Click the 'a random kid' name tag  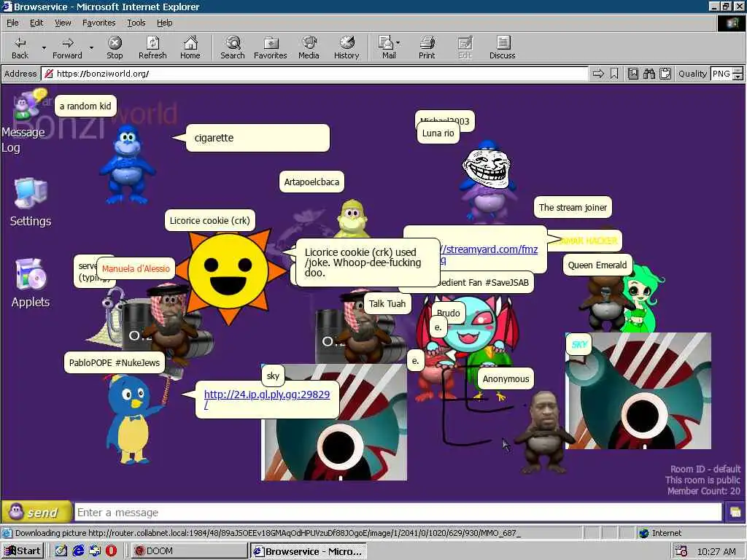[x=85, y=106]
